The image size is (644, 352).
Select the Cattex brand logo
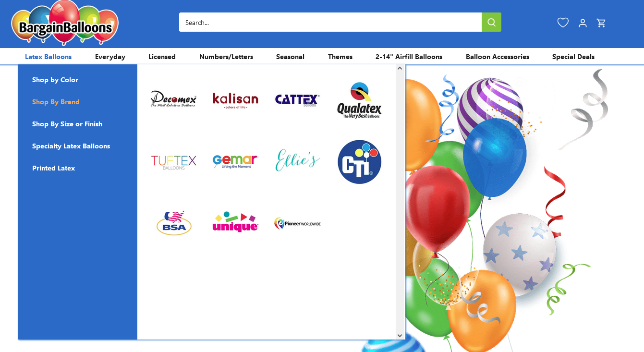point(297,99)
